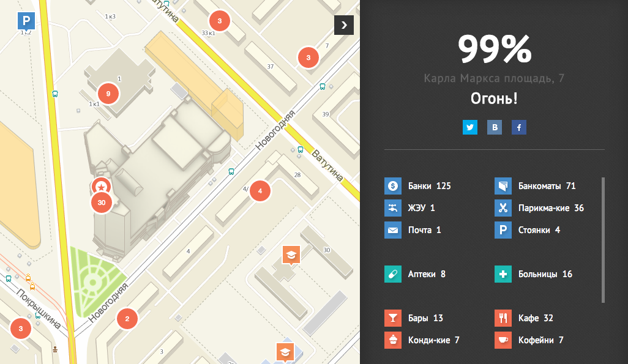Select the Банкоматы category icon
628x364 pixels.
click(503, 186)
